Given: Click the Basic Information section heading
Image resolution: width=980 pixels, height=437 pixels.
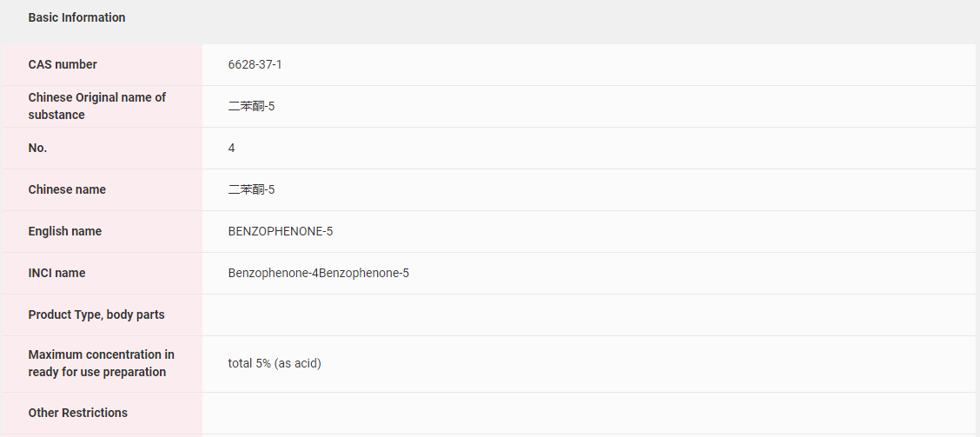Looking at the screenshot, I should (x=76, y=17).
